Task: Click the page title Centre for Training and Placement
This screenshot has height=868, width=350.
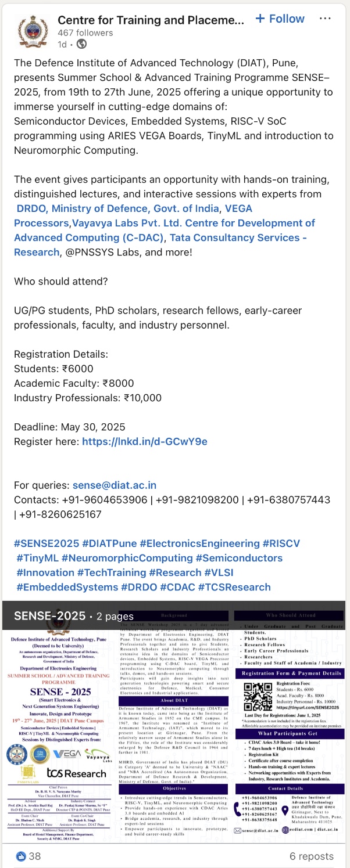Action: (x=151, y=20)
